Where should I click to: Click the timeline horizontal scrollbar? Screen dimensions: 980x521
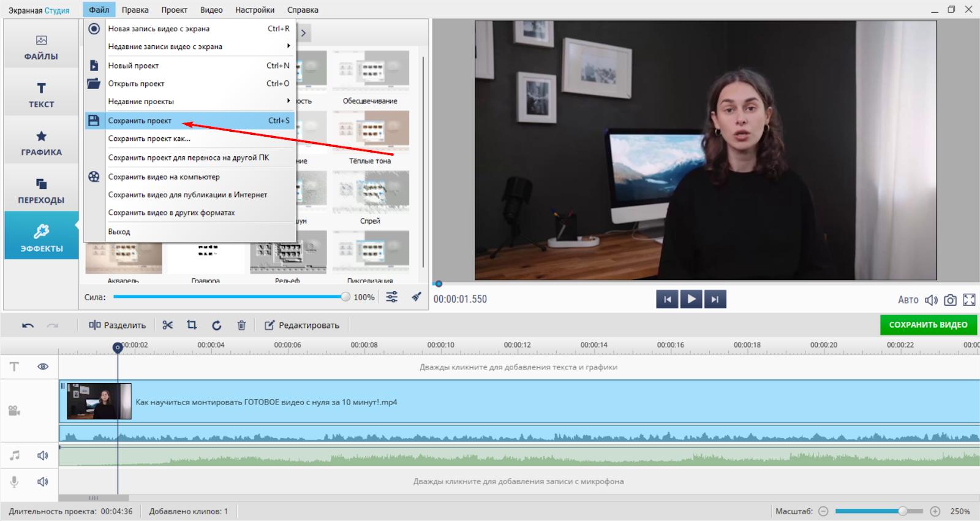(x=94, y=498)
